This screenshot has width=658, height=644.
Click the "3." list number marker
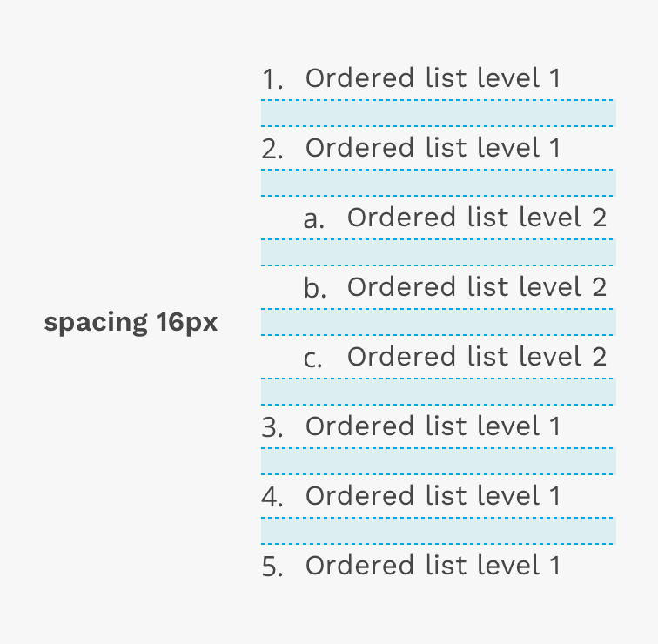(272, 428)
